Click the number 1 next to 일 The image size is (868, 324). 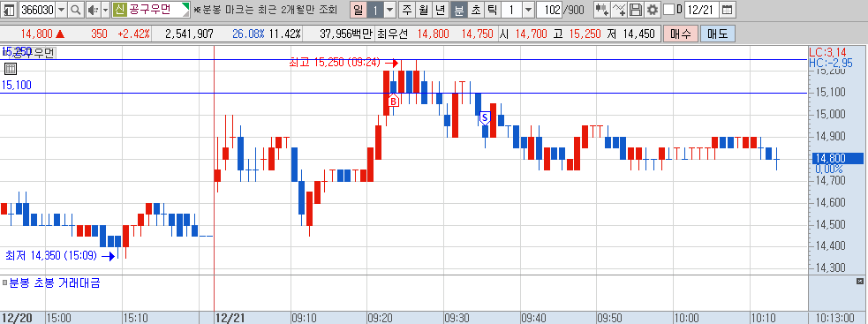point(374,10)
